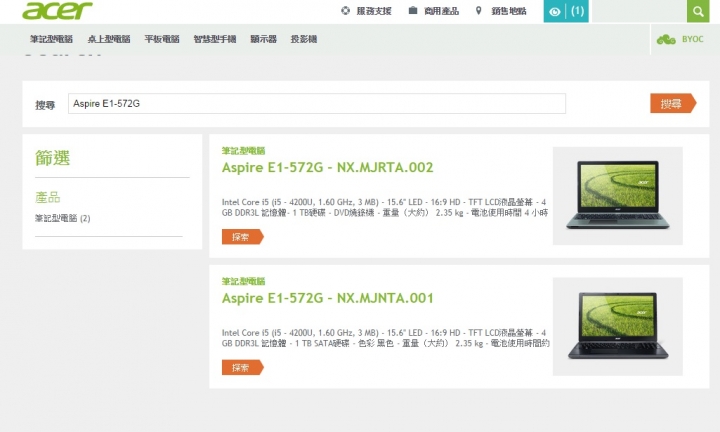Click the (1) viewed items counter

pos(577,11)
